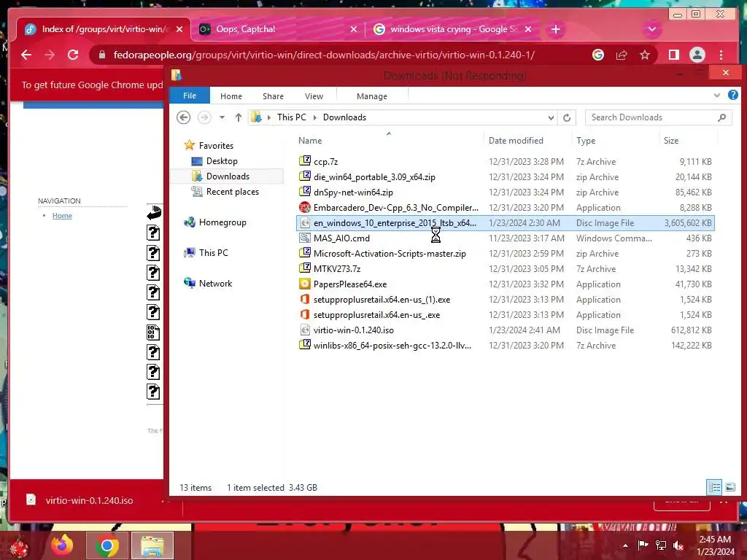Close the Index of virtio-win tab
Image resolution: width=747 pixels, height=560 pixels.
pos(179,29)
